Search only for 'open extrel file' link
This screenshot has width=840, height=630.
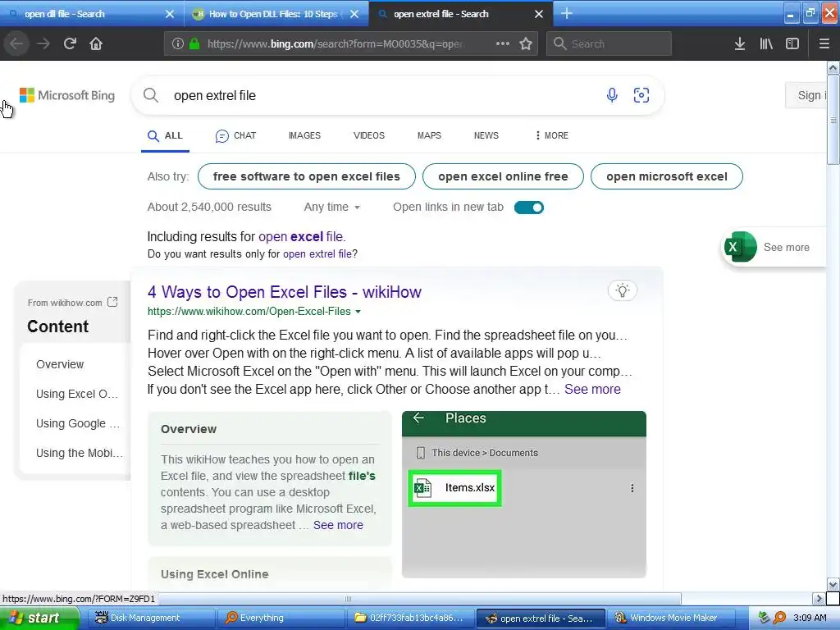[x=317, y=254]
